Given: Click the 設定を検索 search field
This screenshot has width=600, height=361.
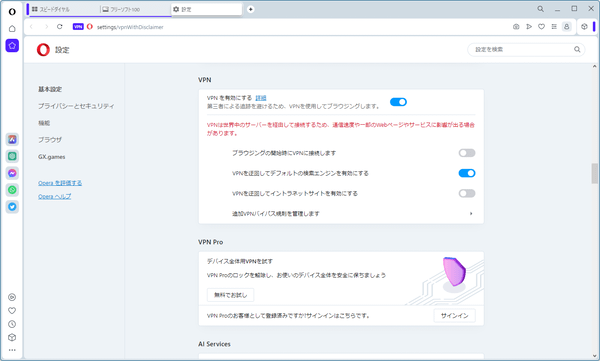Looking at the screenshot, I should [x=526, y=49].
